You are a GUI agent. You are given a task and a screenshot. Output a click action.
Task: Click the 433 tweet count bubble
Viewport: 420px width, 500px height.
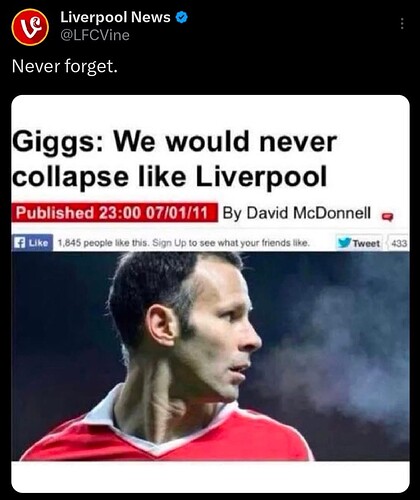click(x=399, y=243)
